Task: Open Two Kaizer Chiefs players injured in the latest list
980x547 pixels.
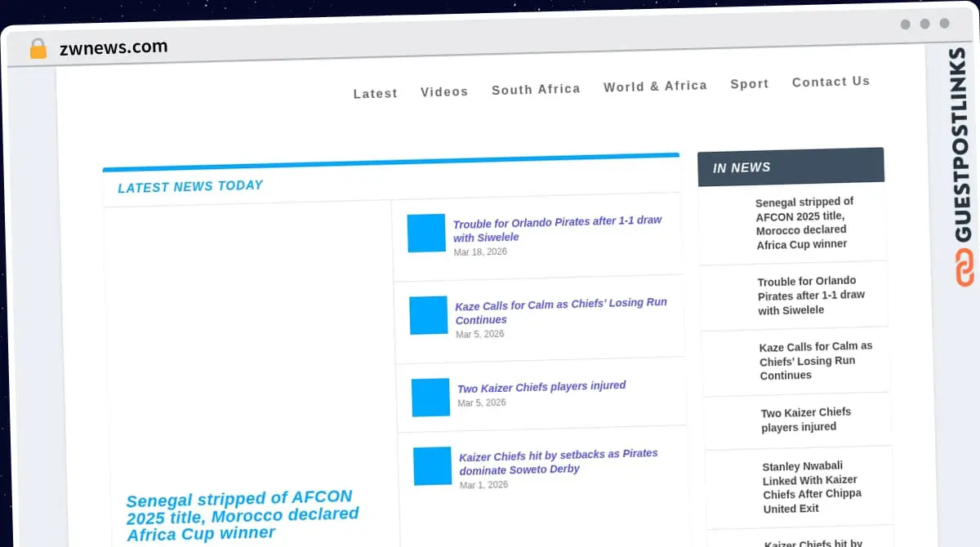Action: click(541, 386)
